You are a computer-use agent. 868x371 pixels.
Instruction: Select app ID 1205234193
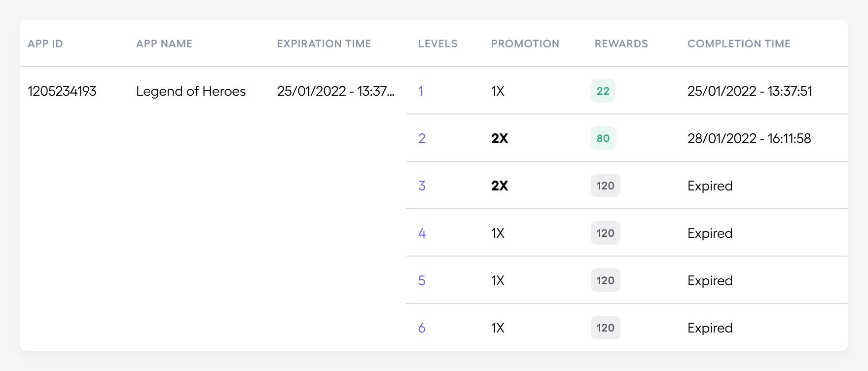pos(62,91)
